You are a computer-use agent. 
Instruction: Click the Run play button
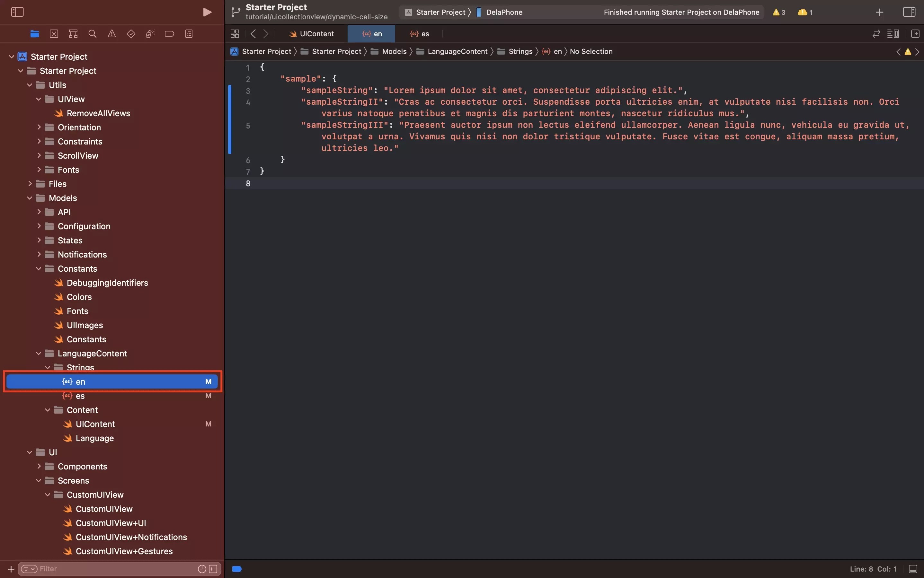tap(207, 12)
